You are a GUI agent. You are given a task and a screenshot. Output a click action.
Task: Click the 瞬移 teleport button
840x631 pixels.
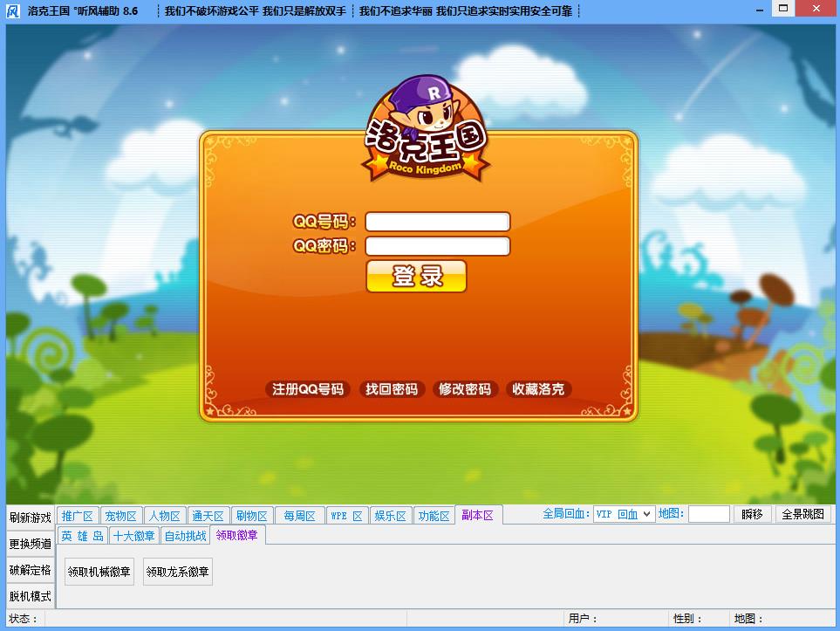pyautogui.click(x=752, y=514)
